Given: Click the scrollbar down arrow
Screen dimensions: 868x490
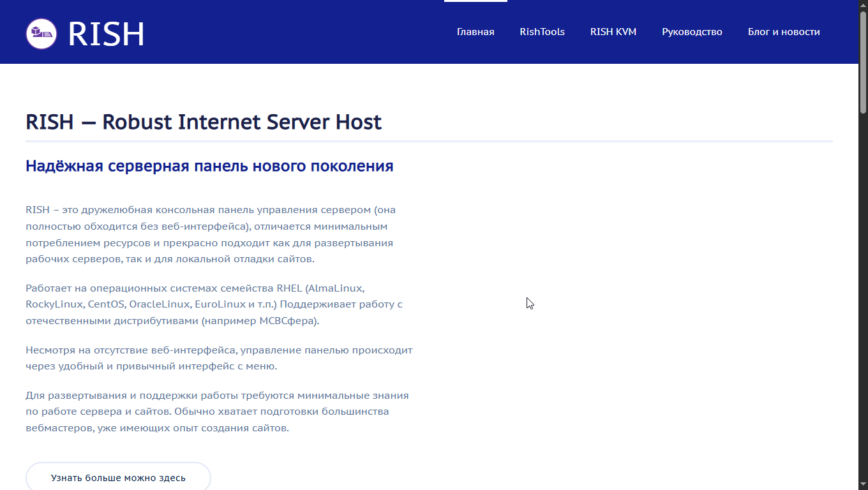Looking at the screenshot, I should pyautogui.click(x=862, y=485).
